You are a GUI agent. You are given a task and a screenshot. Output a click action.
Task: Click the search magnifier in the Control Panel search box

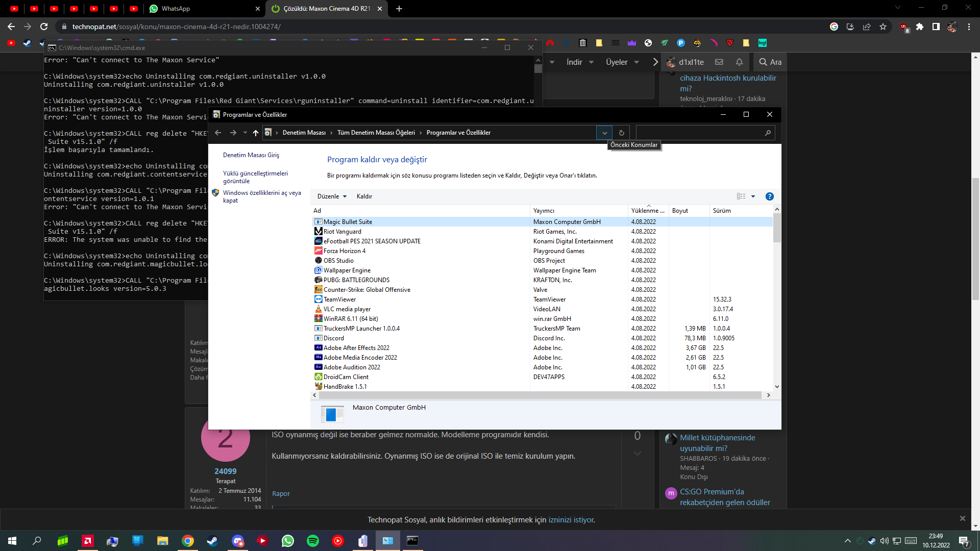pos(767,133)
